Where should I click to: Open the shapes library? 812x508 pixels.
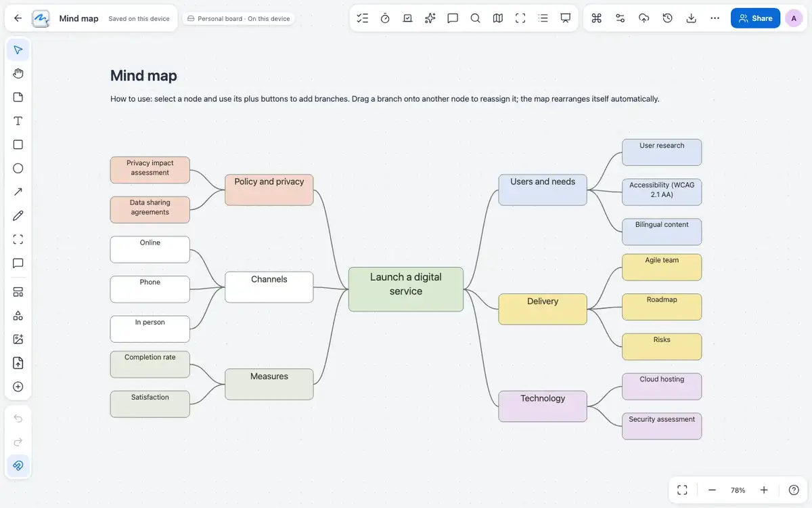click(x=18, y=316)
